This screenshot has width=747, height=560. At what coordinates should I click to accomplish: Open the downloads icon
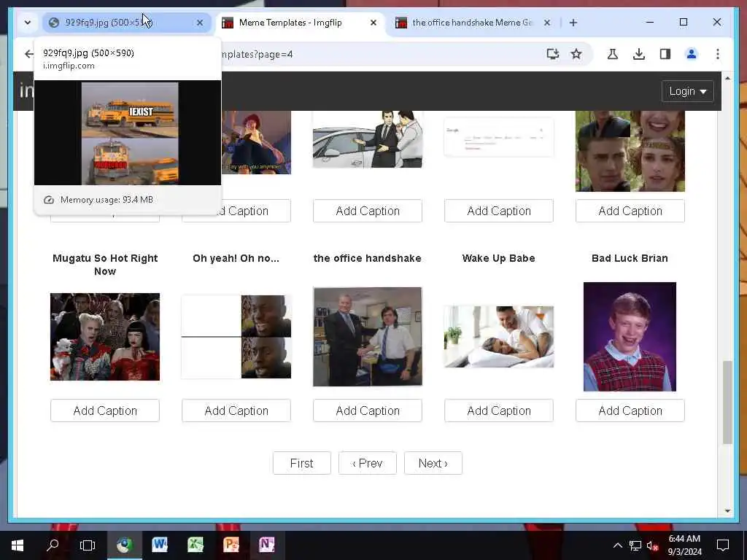coord(639,54)
